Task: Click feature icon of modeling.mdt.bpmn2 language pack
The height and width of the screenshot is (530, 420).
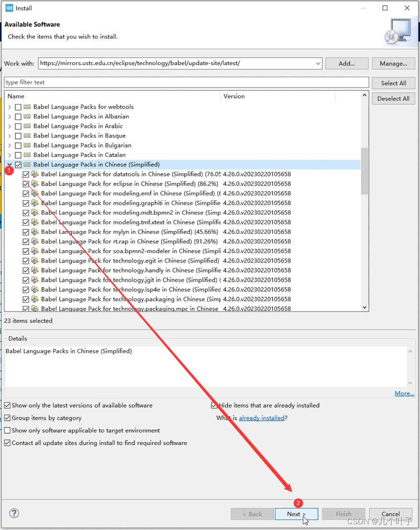Action: pyautogui.click(x=35, y=213)
